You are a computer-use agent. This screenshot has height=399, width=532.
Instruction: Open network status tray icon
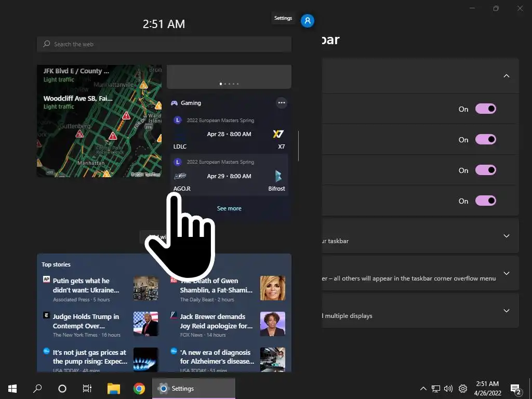tap(436, 389)
